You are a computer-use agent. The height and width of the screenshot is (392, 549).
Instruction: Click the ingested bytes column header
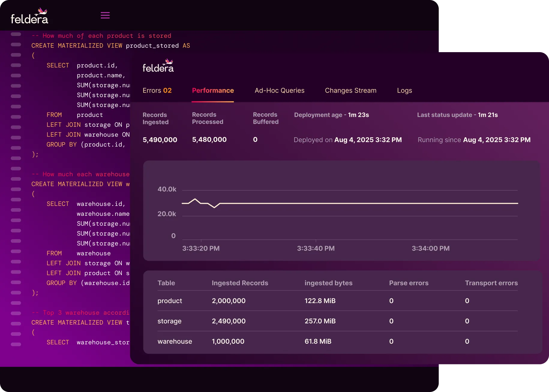tap(328, 283)
